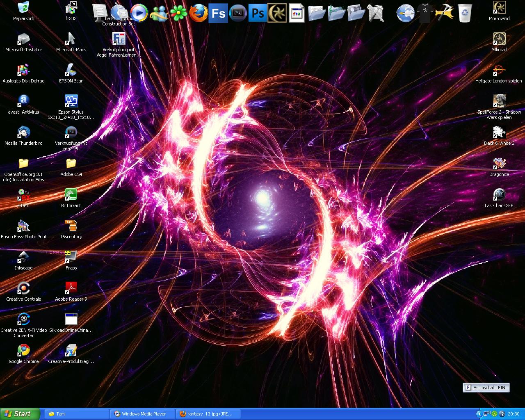Open Windows Media Player dock icon
This screenshot has height=420, width=525.
coord(139,13)
